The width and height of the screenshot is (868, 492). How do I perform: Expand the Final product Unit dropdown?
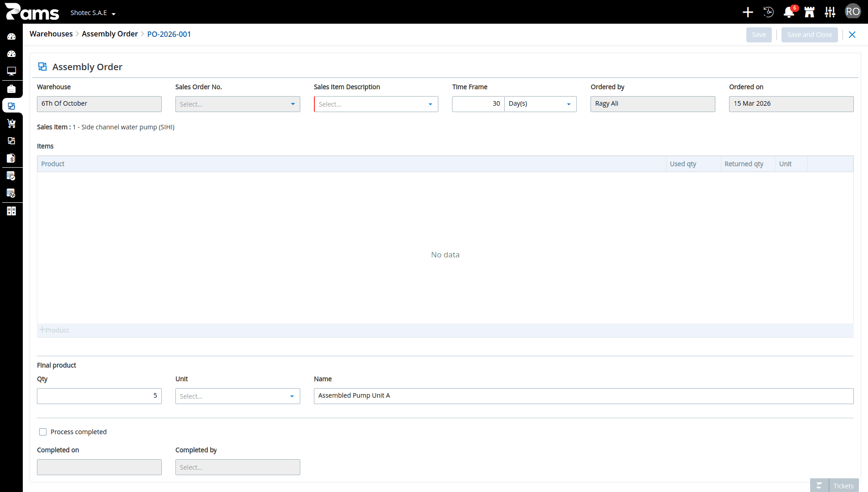237,396
